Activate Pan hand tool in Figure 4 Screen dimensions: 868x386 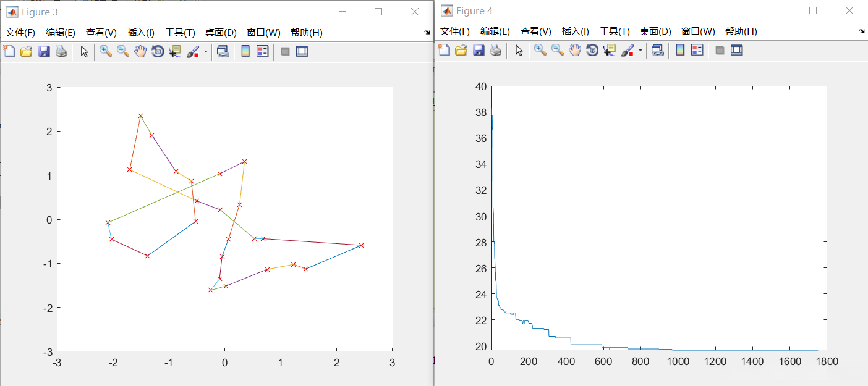pos(575,51)
